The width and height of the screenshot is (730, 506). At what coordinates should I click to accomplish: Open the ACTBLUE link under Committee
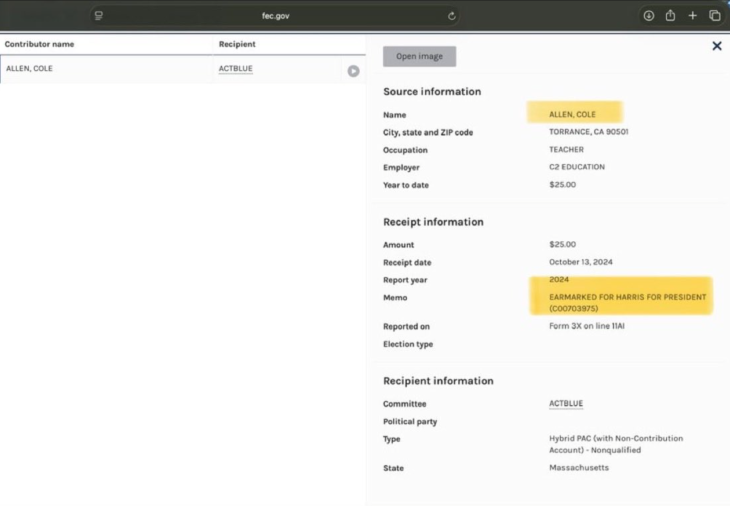pyautogui.click(x=565, y=404)
